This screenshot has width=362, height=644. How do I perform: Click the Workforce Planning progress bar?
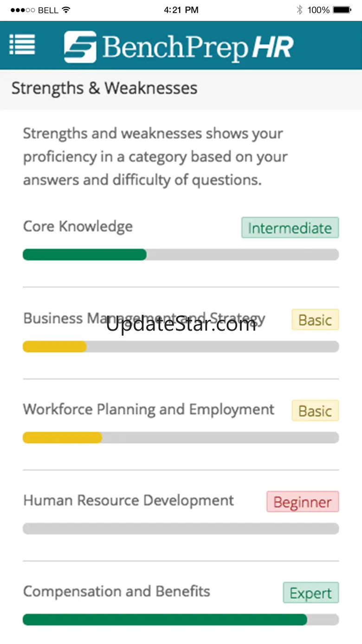click(x=181, y=437)
